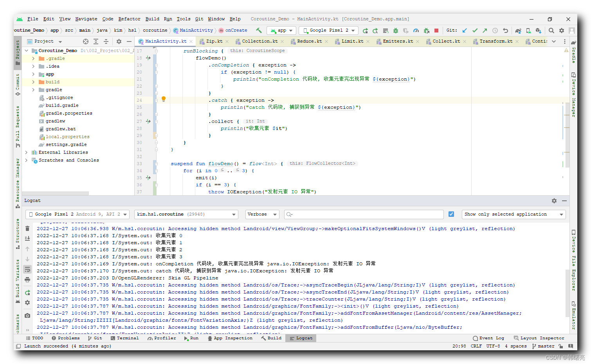Click the Make Project hammer icon
Image resolution: width=591 pixels, height=364 pixels.
(259, 30)
